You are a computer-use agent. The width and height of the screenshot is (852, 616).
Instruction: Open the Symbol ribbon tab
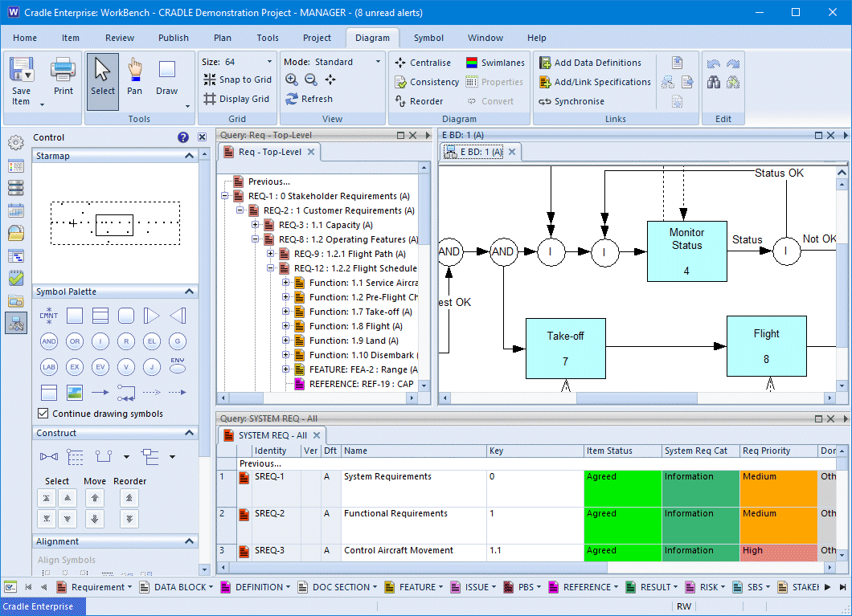tap(428, 38)
